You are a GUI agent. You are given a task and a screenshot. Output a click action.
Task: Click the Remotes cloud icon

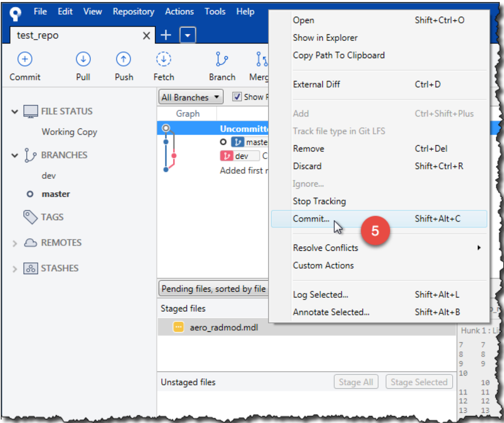click(x=31, y=243)
